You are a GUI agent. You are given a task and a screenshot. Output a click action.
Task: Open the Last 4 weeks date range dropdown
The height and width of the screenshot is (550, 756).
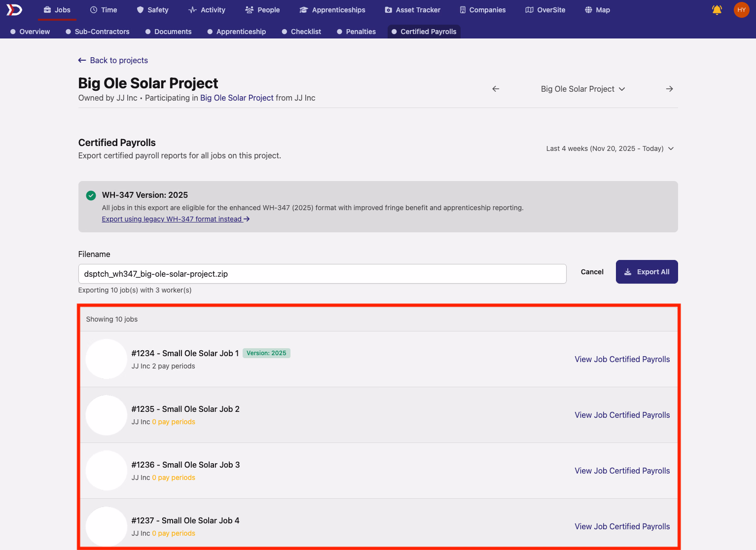610,148
